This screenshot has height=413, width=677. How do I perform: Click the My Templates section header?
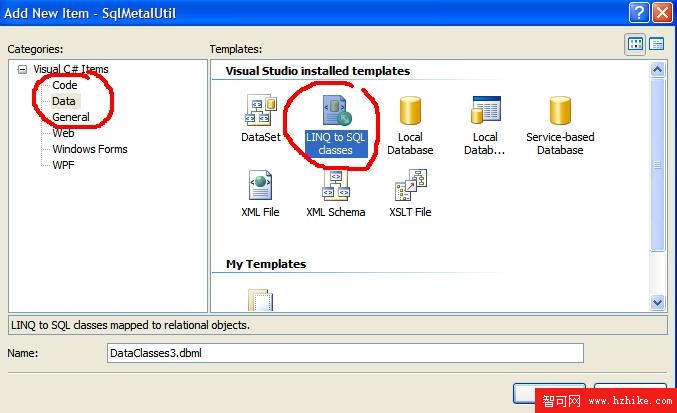click(x=266, y=264)
